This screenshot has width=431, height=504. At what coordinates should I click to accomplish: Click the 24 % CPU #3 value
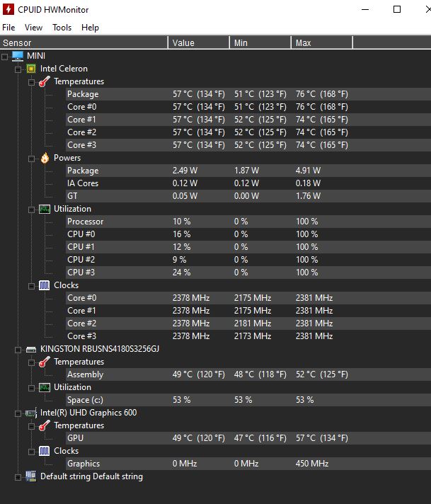182,273
